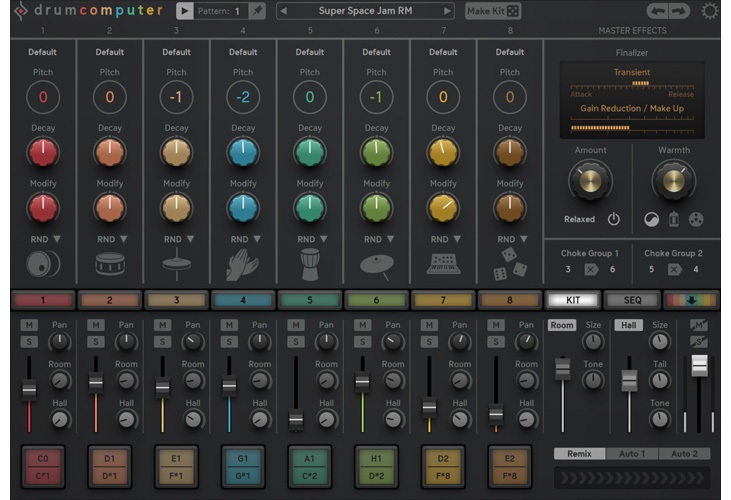This screenshot has width=731, height=500.
Task: Mute channel 1 with its M button
Action: 28,325
